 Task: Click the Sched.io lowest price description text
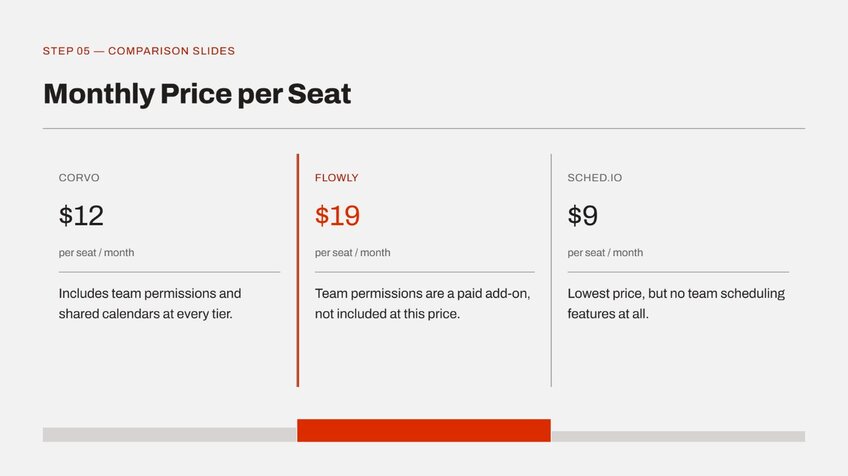[x=676, y=303]
